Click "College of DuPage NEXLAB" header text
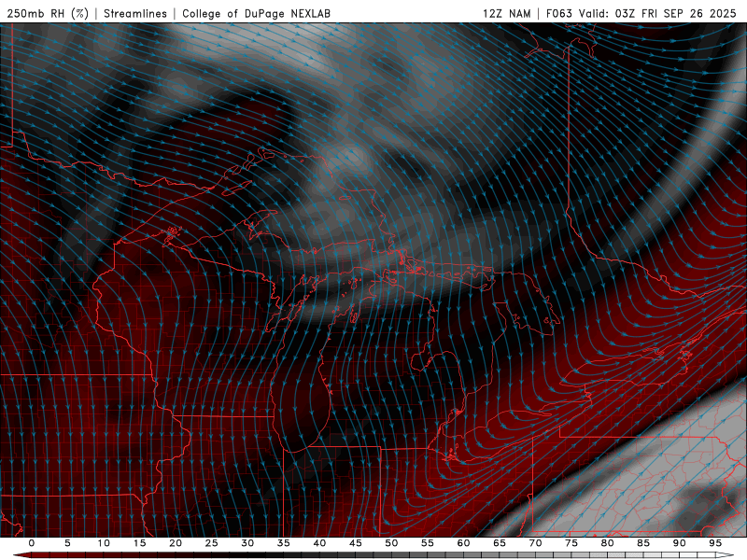The height and width of the screenshot is (560, 747). tap(256, 13)
